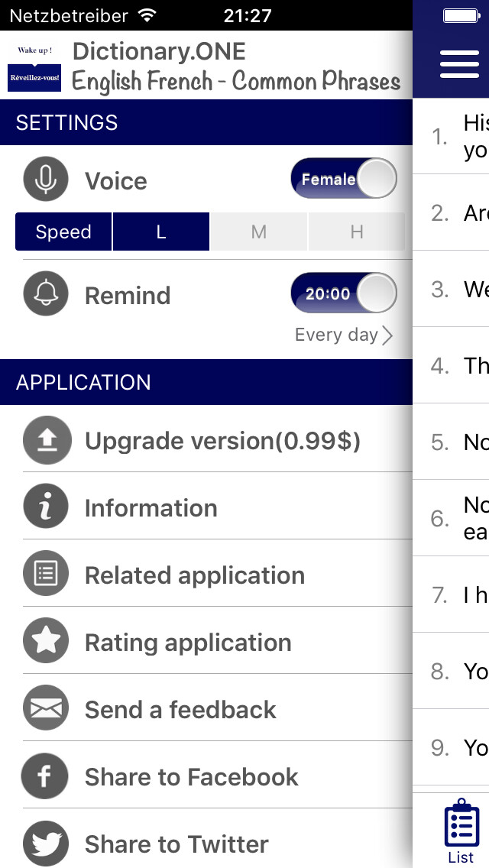Open the Information icon
489x868 pixels.
point(46,507)
